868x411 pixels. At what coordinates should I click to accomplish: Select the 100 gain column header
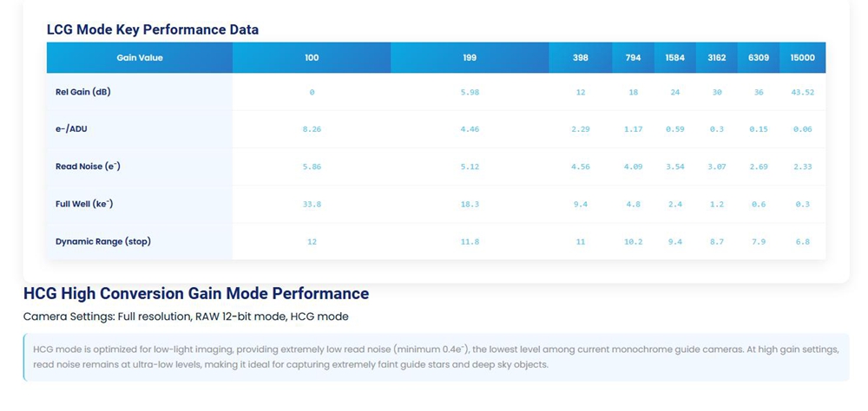click(312, 58)
